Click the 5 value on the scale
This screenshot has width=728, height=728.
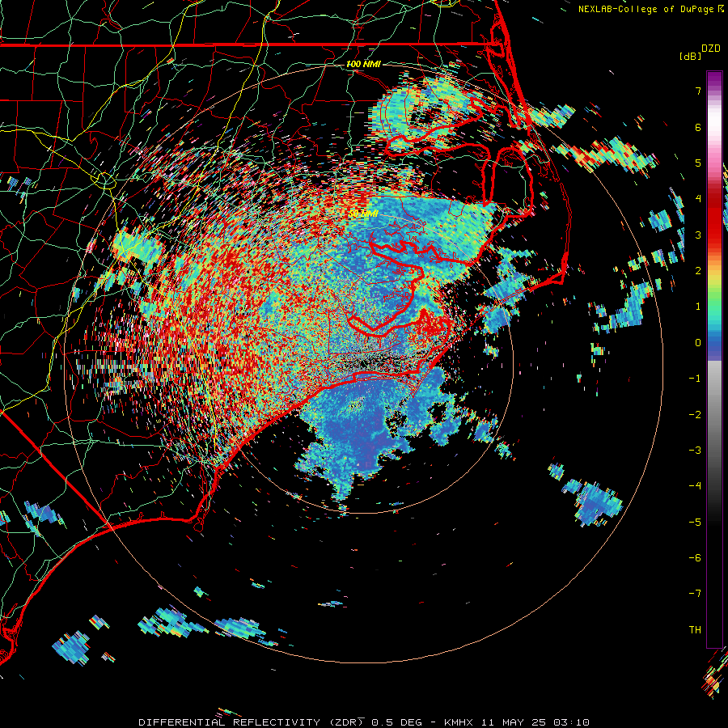[x=698, y=163]
